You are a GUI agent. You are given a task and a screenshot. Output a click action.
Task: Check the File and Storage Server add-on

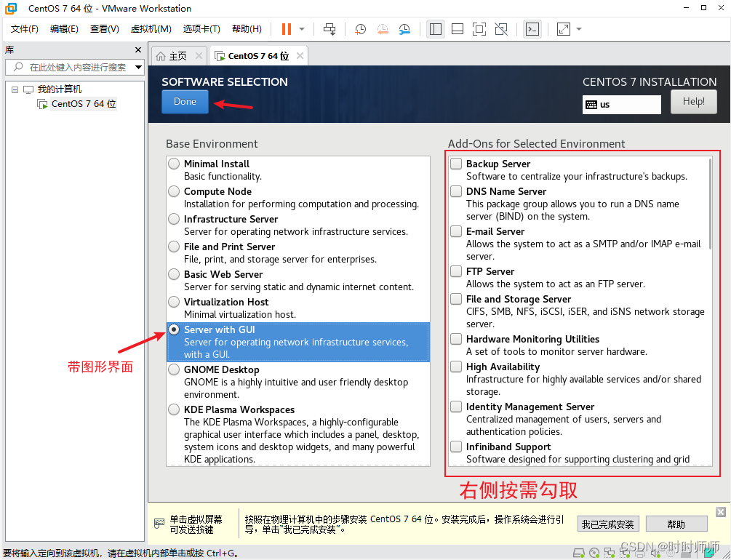[456, 299]
